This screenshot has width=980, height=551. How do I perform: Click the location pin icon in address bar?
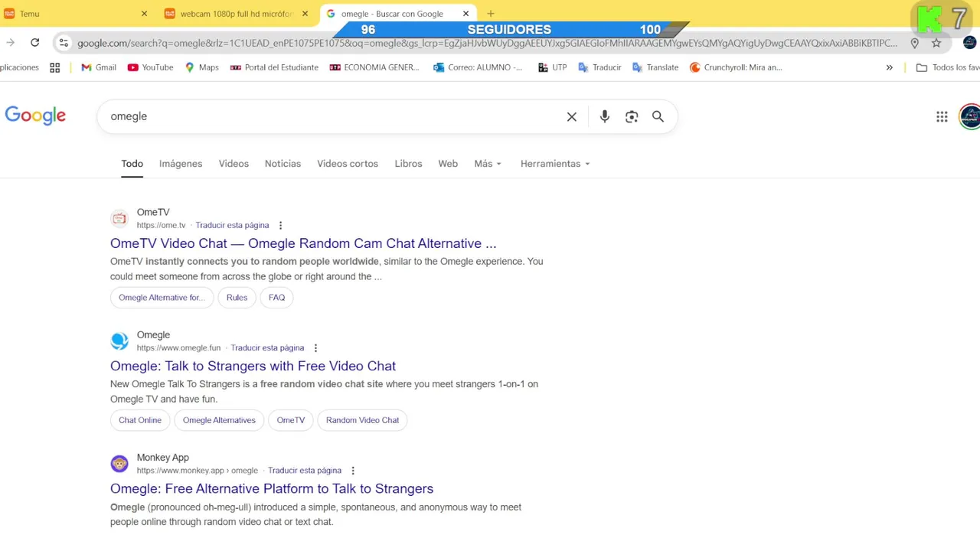(914, 43)
